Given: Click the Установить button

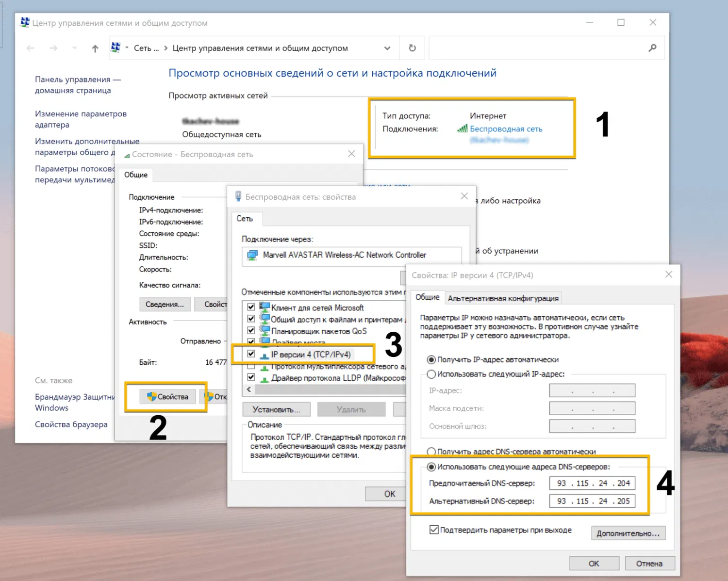Looking at the screenshot, I should pos(276,409).
